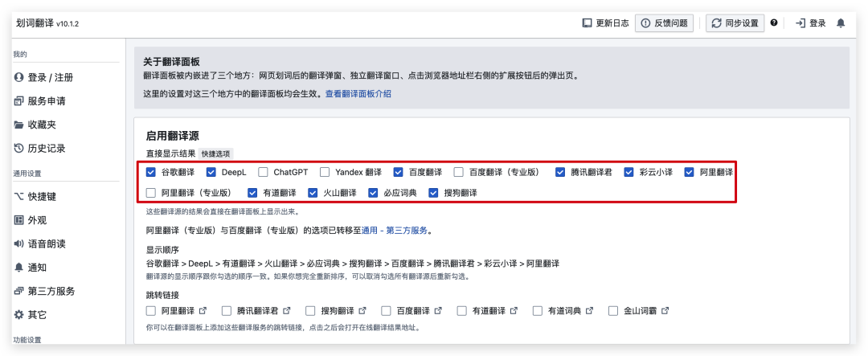
Task: Uncheck 搜狗翻译 in the translation sources
Action: [x=433, y=193]
